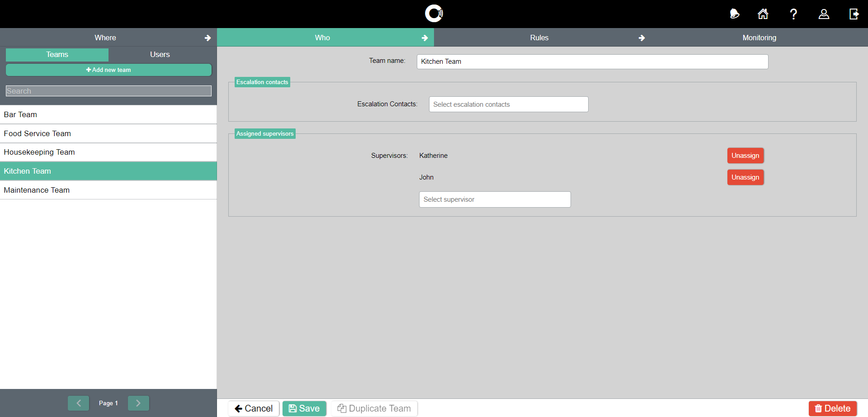868x417 pixels.
Task: Click the circular app logo in header
Action: [434, 14]
